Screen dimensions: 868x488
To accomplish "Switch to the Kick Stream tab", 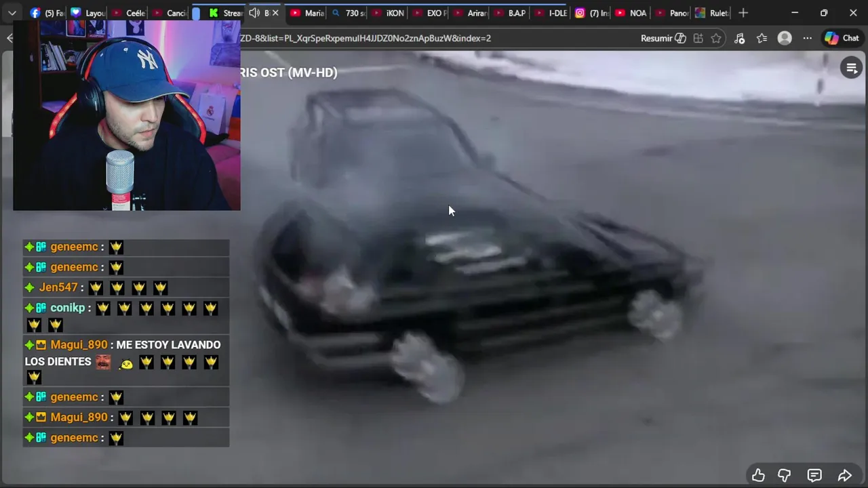I will (x=225, y=13).
